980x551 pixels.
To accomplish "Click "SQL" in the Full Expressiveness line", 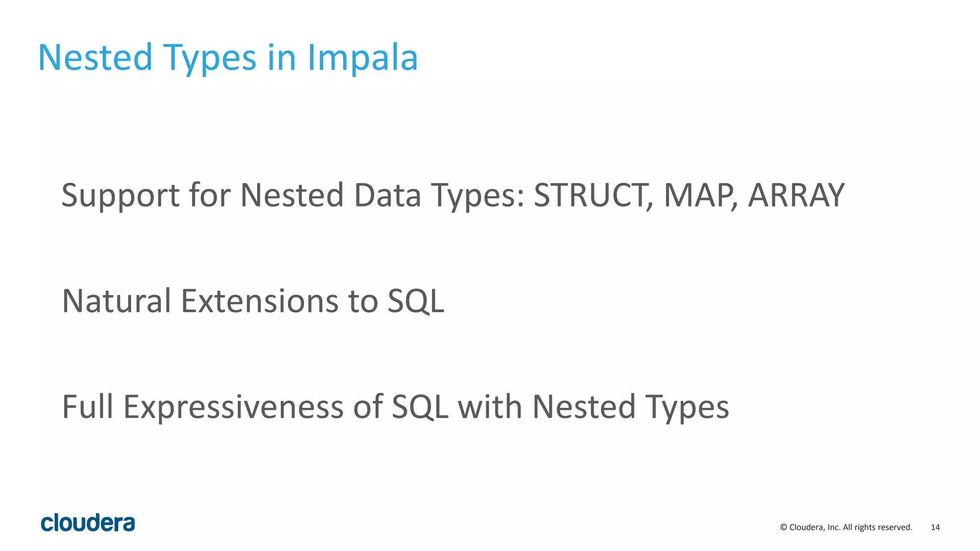I will pos(420,408).
